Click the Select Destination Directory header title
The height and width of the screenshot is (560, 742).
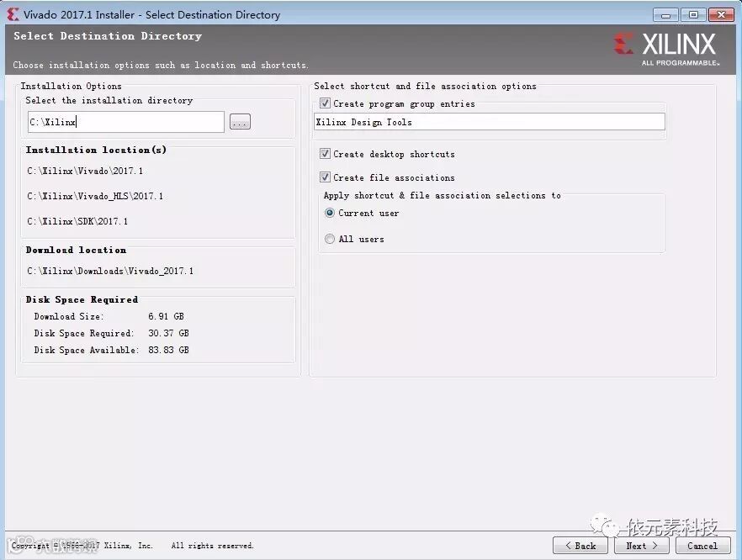[x=108, y=36]
